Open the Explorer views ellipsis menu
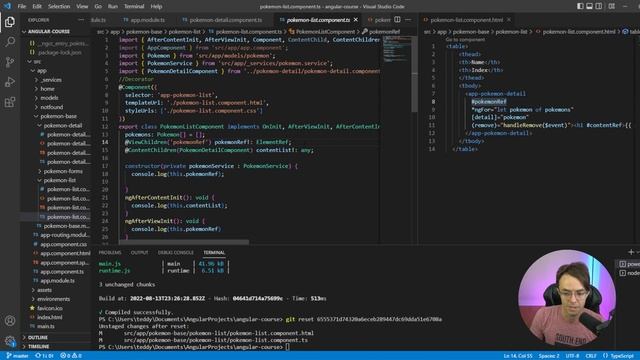640x360 pixels. tap(81, 20)
